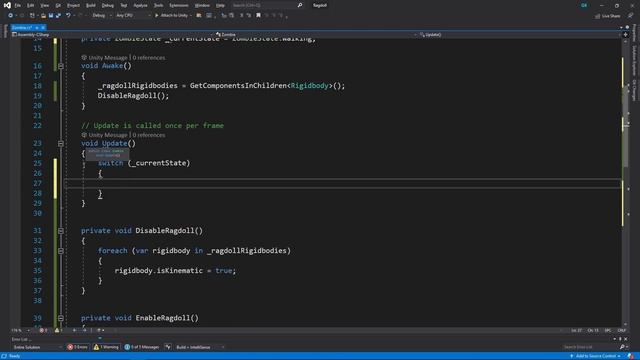Click 'rigidbody.isKinematic' on line 35
The height and width of the screenshot is (360, 640).
(x=159, y=271)
